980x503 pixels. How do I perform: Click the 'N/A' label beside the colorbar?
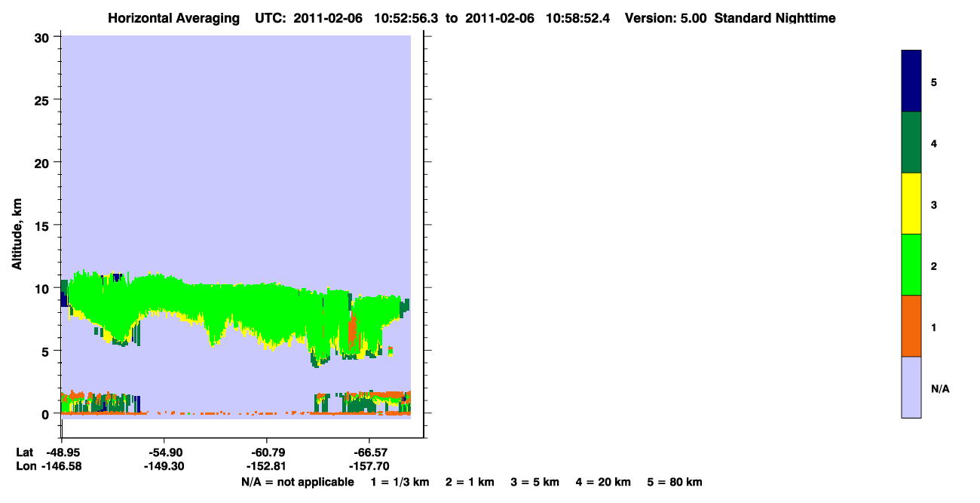[x=940, y=388]
